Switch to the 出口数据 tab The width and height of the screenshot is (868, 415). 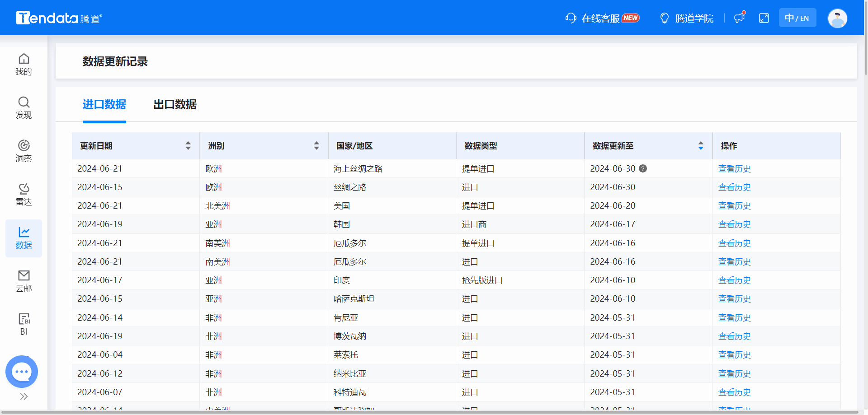point(175,105)
